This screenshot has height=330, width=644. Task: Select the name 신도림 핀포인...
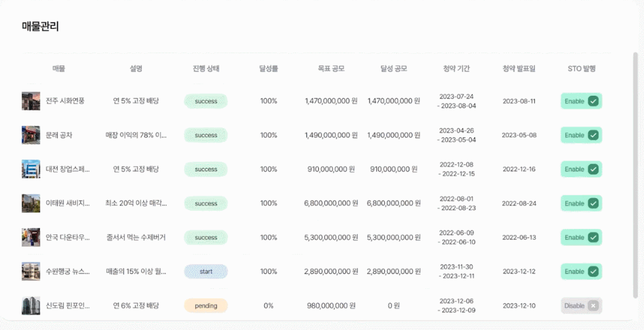click(67, 306)
